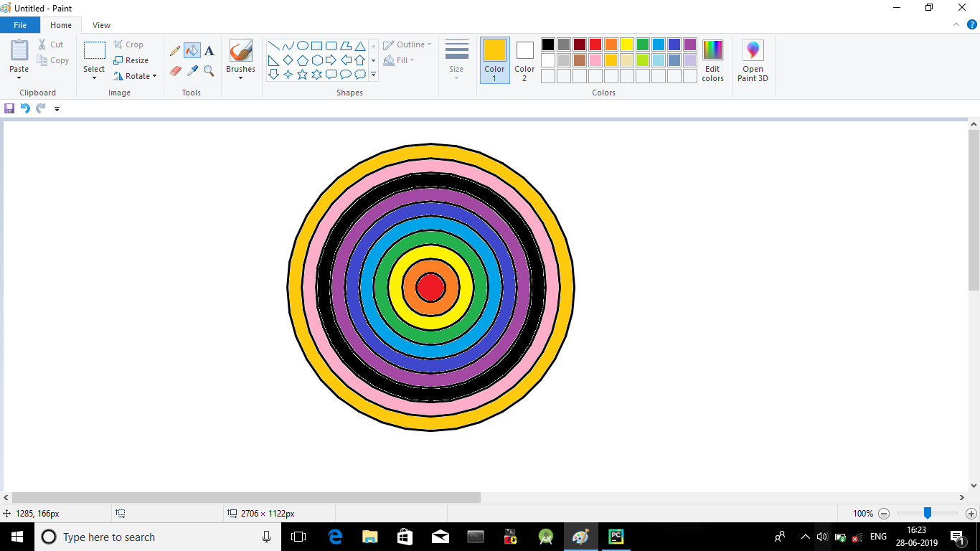Select the Color picker eyedropper tool

coord(192,71)
